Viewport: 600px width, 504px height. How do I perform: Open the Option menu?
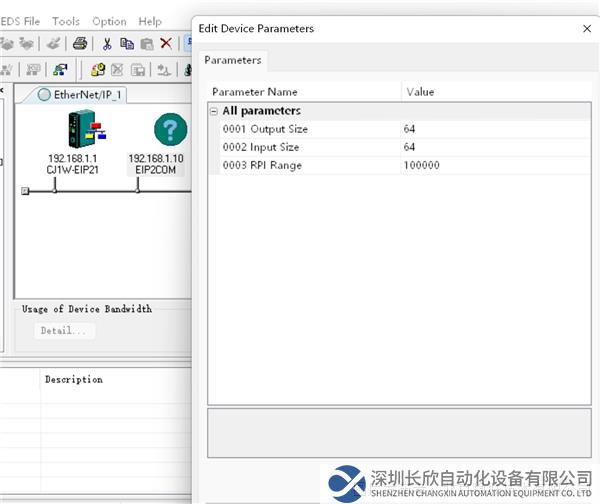coord(109,21)
